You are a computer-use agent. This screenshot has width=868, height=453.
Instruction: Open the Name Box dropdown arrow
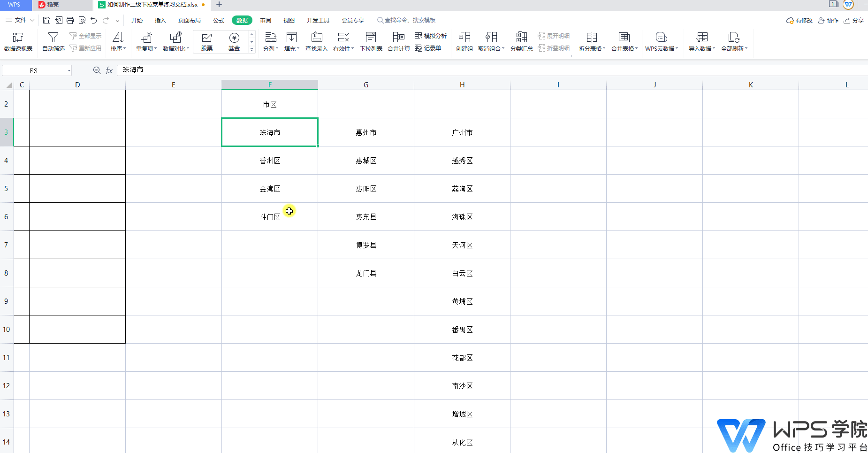pyautogui.click(x=69, y=71)
